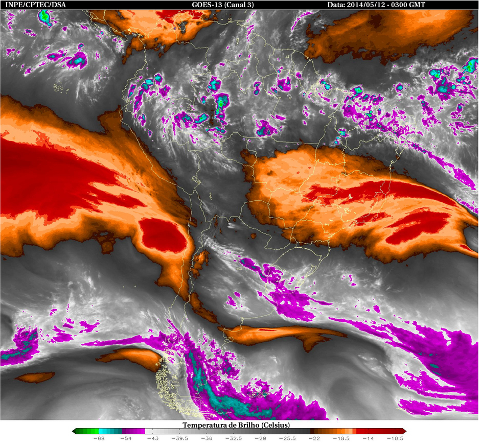The height and width of the screenshot is (448, 479).
Task: Select the green segment of the color bar
Action: (x=88, y=432)
